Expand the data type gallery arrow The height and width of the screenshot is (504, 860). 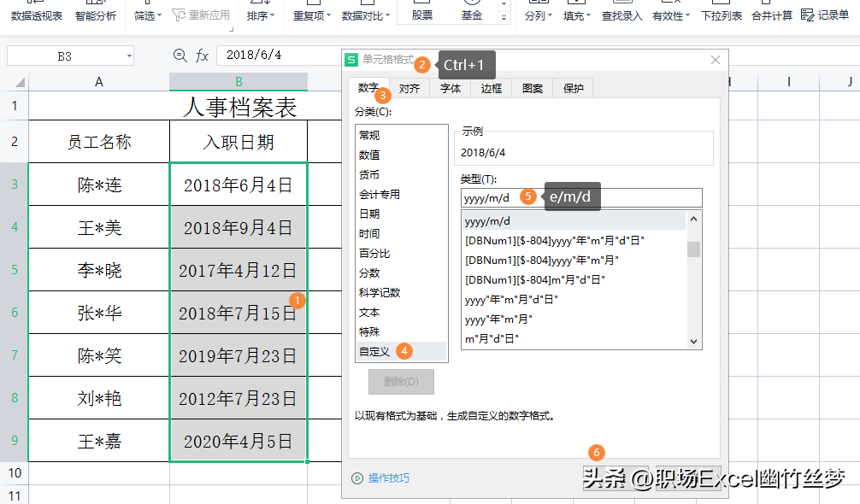[x=504, y=18]
